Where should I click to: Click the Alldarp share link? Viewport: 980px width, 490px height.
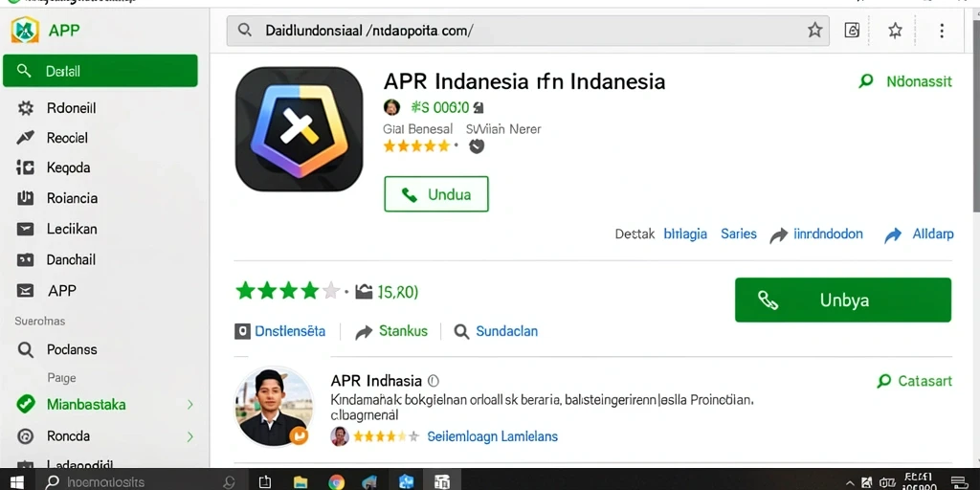(920, 234)
